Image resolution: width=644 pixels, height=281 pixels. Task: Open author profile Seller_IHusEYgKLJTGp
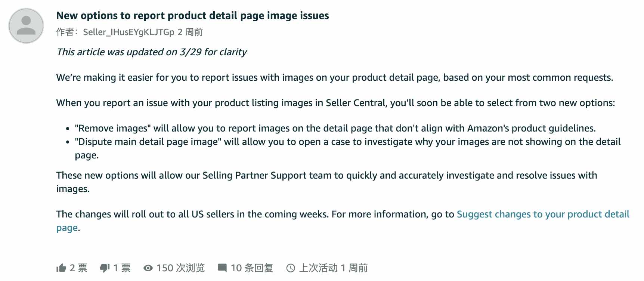(x=129, y=32)
